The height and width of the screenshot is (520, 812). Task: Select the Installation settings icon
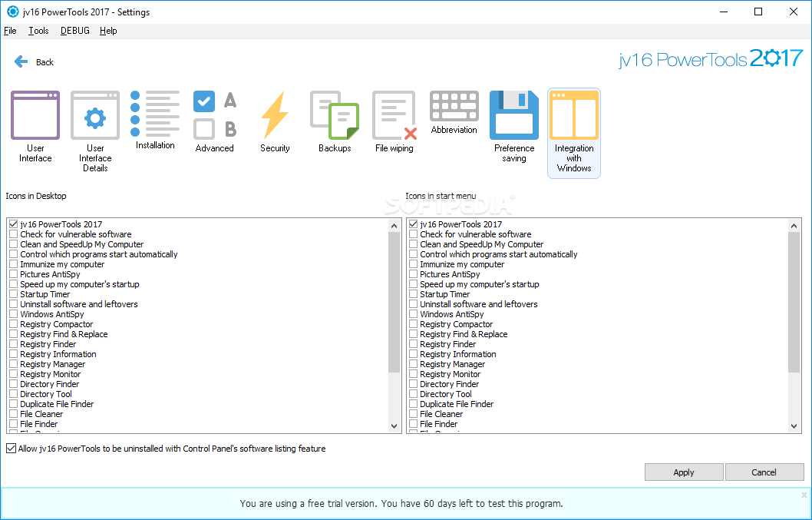(155, 114)
